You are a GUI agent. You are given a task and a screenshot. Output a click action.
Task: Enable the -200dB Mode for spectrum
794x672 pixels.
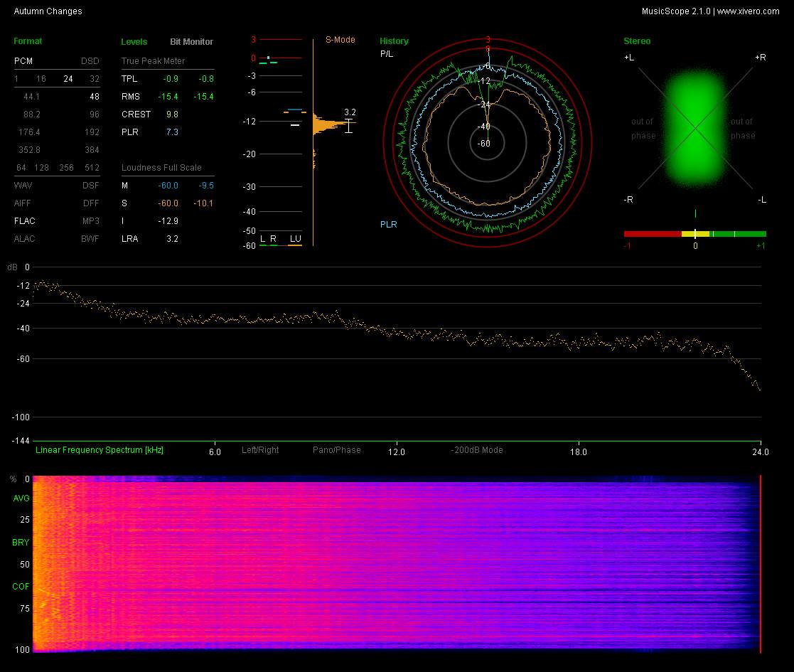[476, 450]
